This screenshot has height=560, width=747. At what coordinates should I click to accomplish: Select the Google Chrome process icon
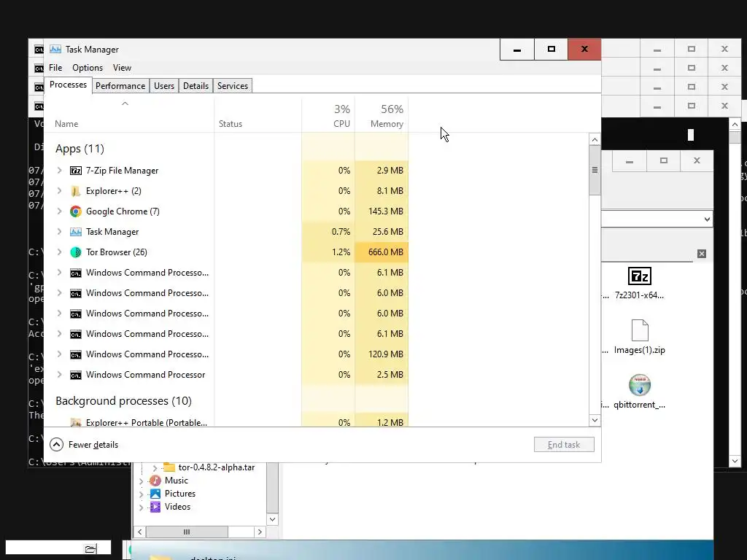[76, 211]
